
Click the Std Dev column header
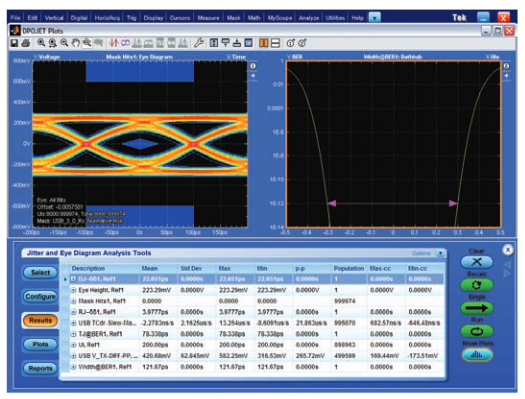click(191, 268)
